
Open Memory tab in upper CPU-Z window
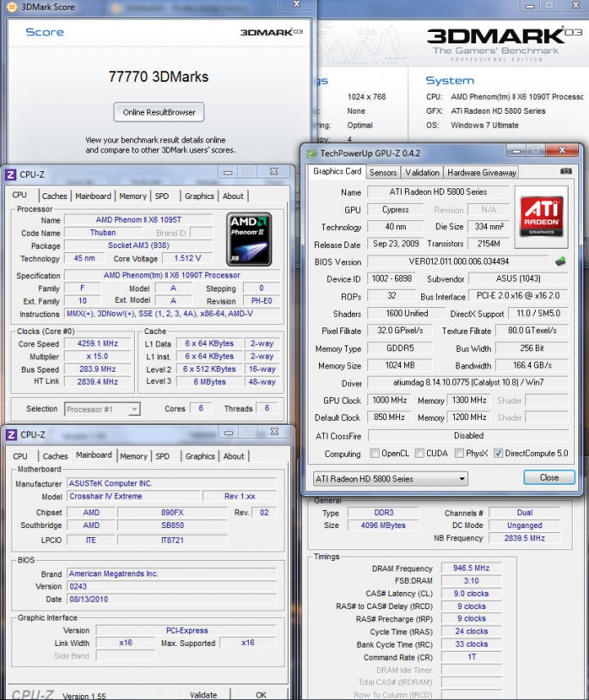click(133, 196)
